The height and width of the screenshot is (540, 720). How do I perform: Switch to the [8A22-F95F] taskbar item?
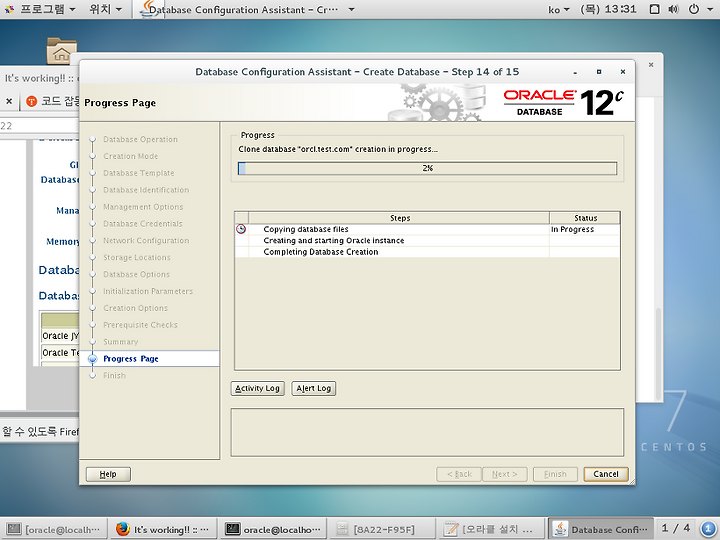[x=382, y=529]
